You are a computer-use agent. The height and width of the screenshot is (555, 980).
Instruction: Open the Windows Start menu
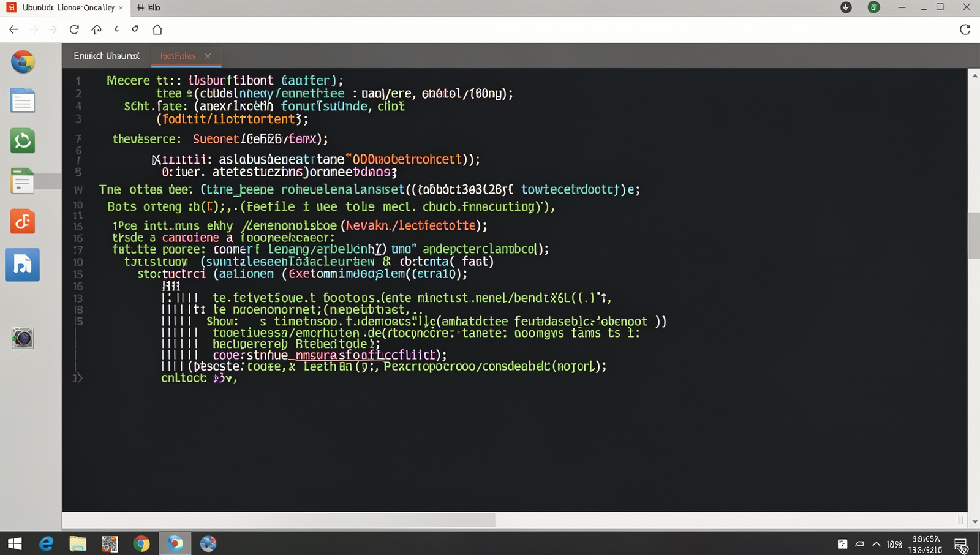click(15, 543)
